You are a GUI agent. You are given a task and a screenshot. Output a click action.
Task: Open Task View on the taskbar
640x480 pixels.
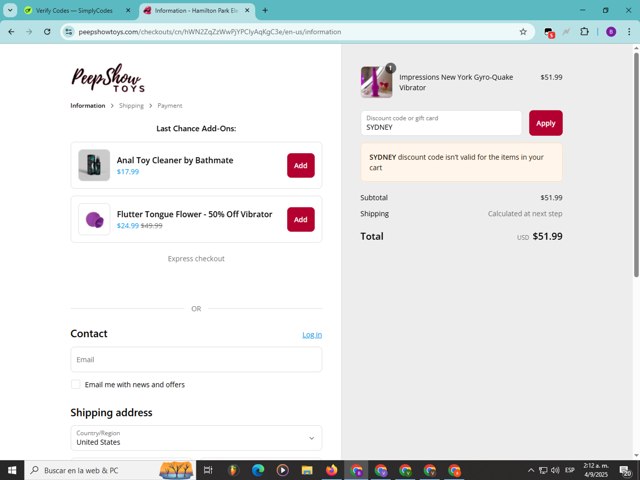pyautogui.click(x=208, y=470)
